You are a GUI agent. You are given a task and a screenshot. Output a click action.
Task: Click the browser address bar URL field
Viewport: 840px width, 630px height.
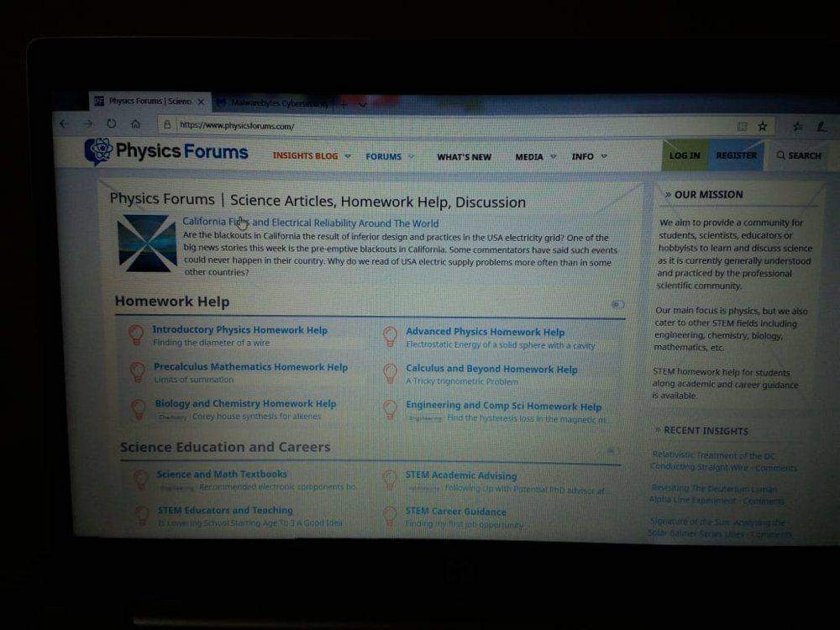[420, 126]
